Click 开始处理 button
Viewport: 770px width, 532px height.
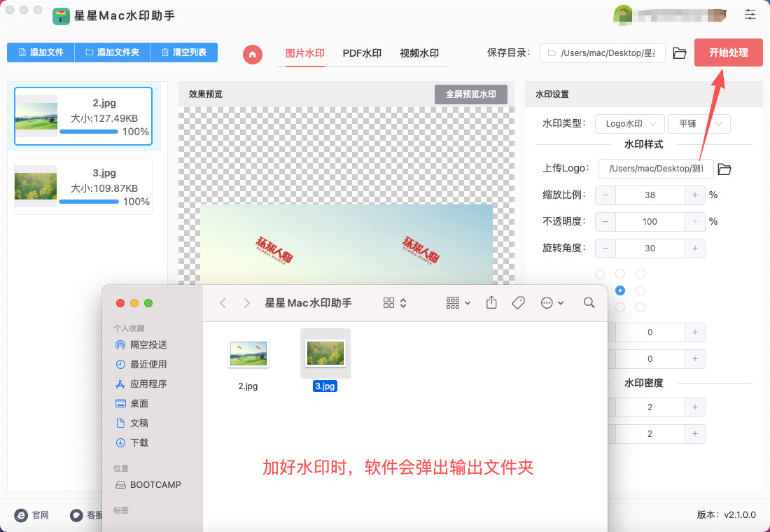(x=728, y=52)
